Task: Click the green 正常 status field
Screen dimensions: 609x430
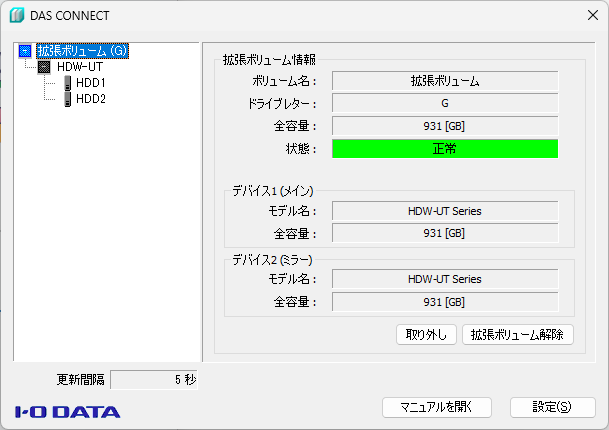Action: [445, 149]
